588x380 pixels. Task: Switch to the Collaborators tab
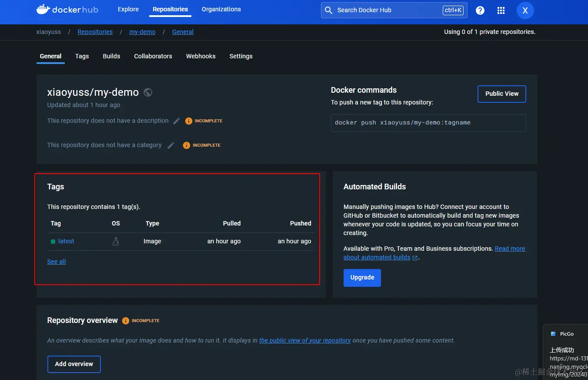click(153, 56)
